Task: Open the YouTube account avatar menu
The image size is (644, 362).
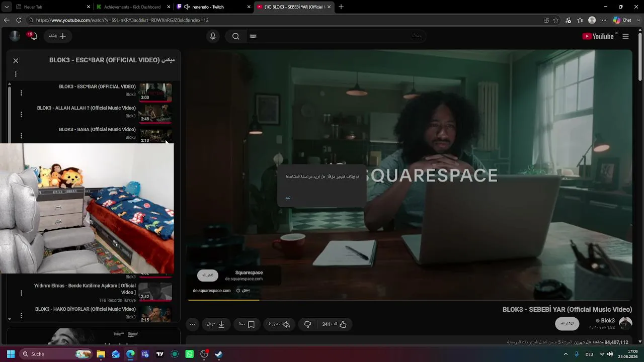Action: [15, 36]
